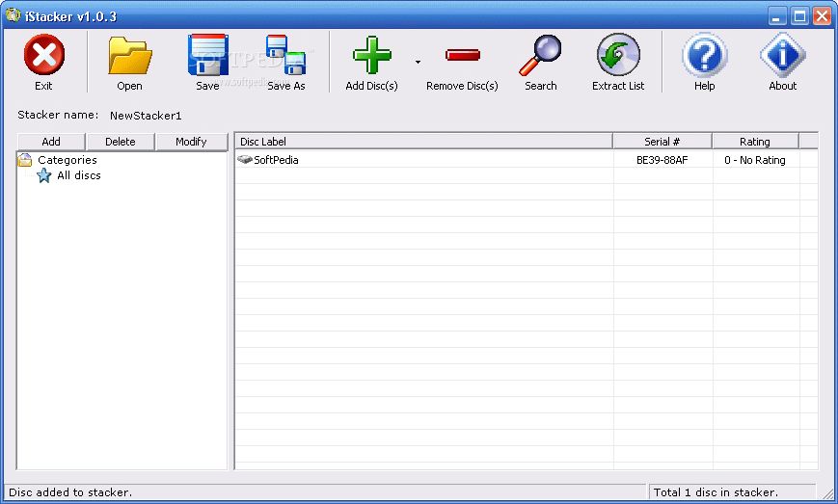Remove discs using the red minus icon
The height and width of the screenshot is (504, 838).
(462, 55)
